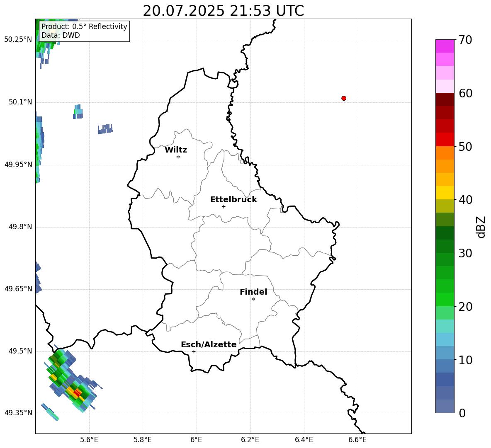This screenshot has height=448, width=491.
Task: Click the 5.6°E longitude label
Action: point(89,440)
